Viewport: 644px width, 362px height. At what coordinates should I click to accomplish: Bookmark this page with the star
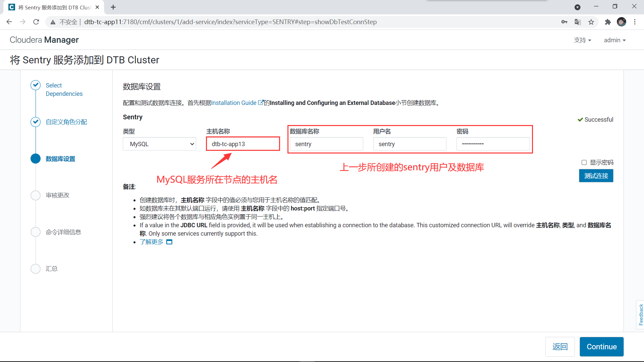click(x=591, y=22)
